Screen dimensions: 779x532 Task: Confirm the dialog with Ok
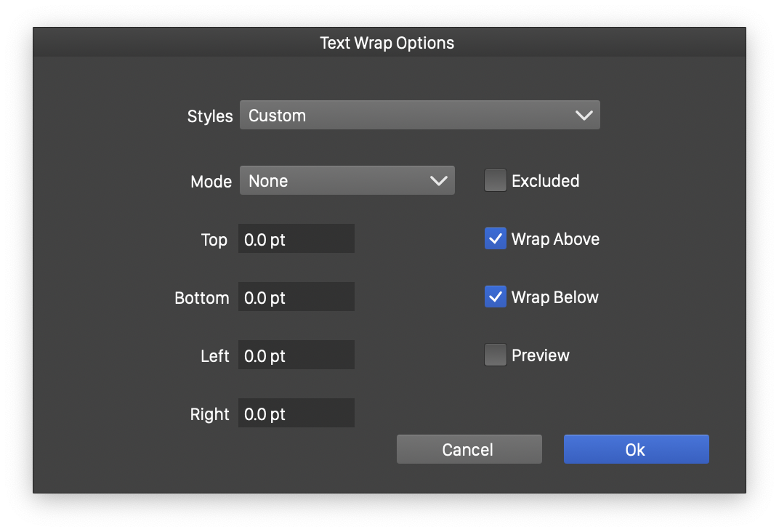636,450
